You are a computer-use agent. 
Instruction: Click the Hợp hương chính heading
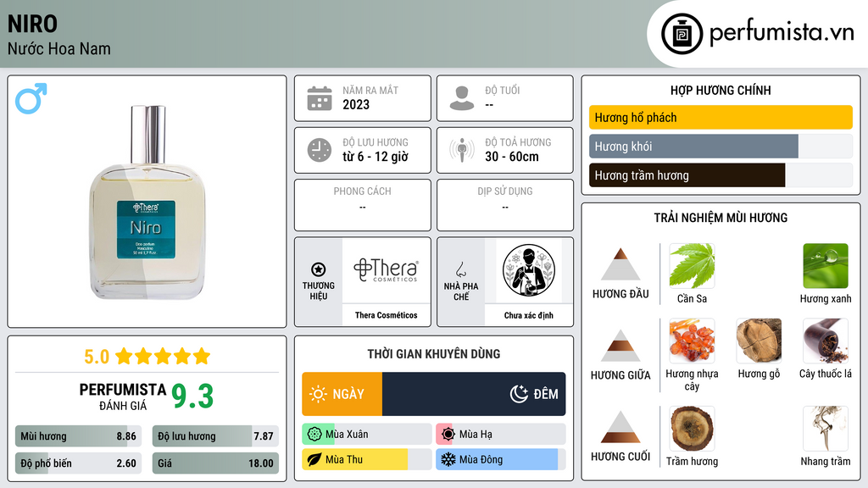point(721,90)
